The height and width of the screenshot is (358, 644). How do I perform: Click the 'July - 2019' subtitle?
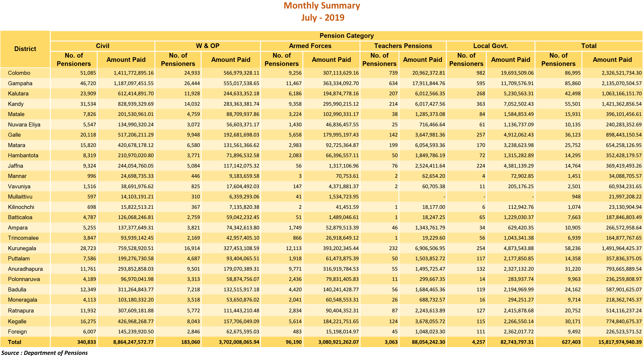(x=323, y=17)
